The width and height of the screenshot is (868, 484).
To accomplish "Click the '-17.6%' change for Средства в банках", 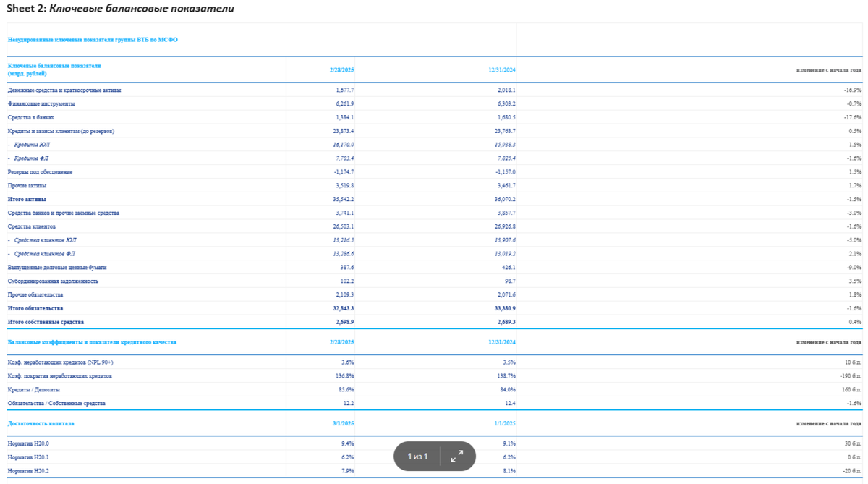I will pyautogui.click(x=853, y=117).
